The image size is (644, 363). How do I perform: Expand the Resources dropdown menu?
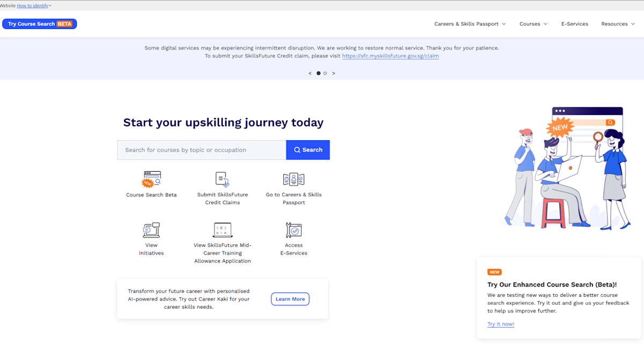(618, 24)
